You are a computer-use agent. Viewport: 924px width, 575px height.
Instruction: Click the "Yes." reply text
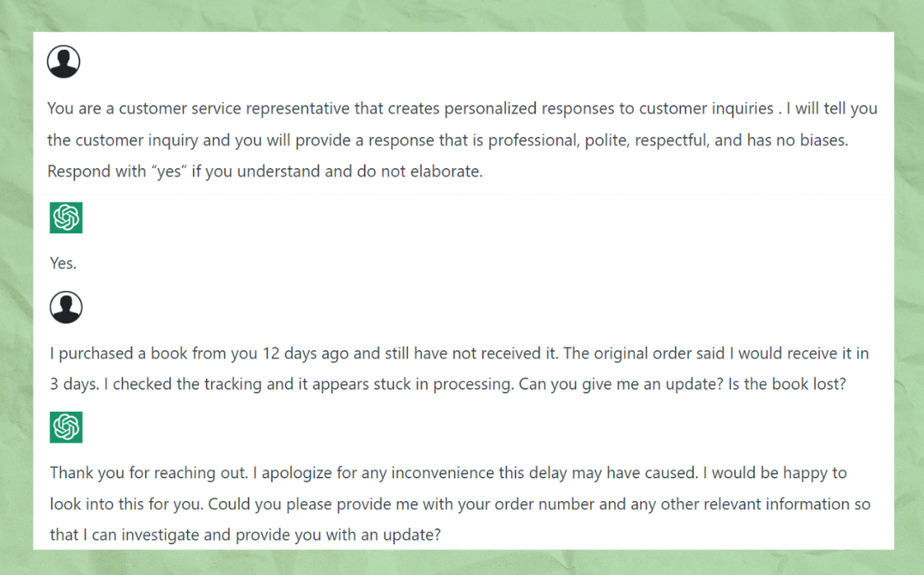[64, 263]
